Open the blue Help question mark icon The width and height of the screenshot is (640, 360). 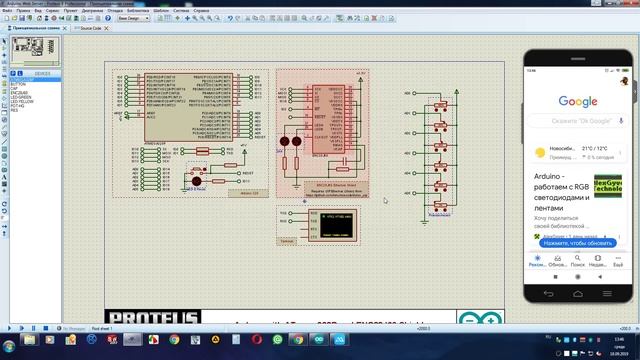[108, 18]
